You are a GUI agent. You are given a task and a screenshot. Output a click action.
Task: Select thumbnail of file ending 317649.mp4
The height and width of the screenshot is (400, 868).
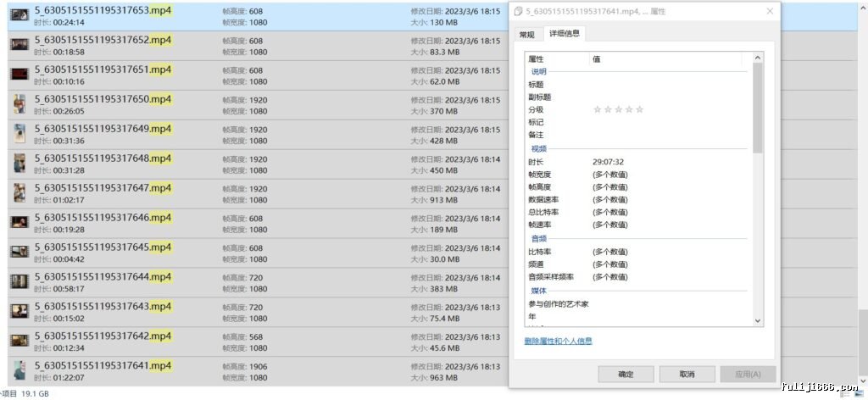19,133
